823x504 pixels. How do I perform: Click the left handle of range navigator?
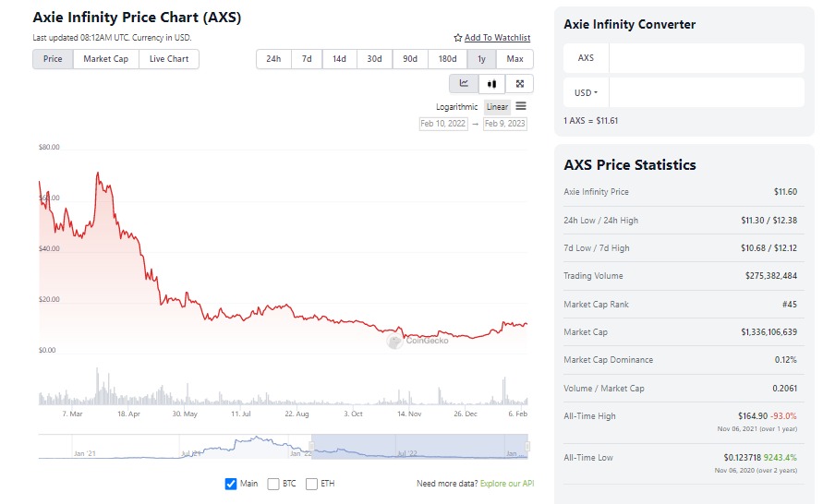point(311,447)
